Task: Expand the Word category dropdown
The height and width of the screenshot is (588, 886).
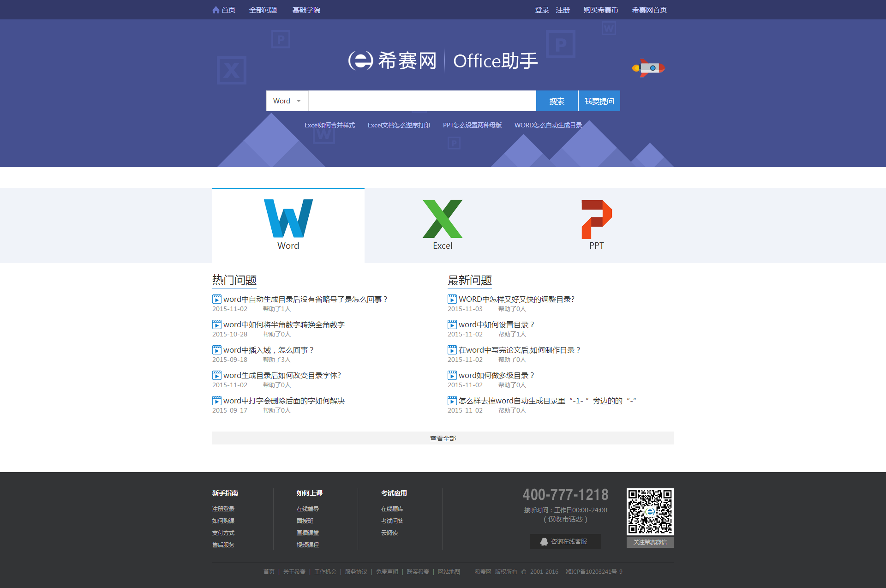Action: (287, 101)
